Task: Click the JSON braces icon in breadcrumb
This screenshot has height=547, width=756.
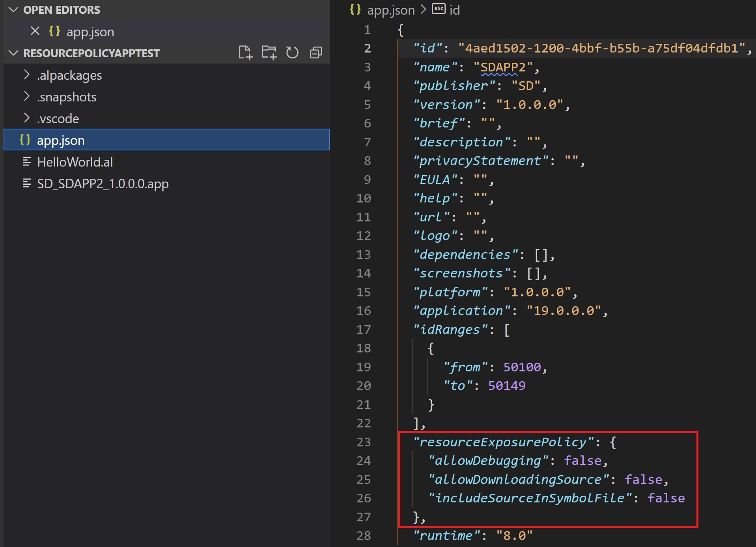Action: click(355, 9)
